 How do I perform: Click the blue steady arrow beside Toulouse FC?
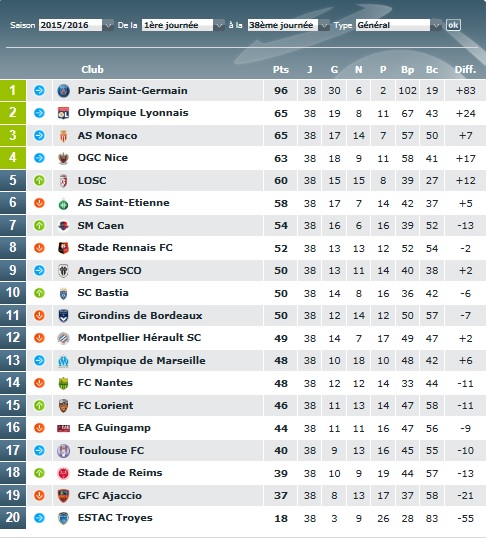tap(39, 450)
